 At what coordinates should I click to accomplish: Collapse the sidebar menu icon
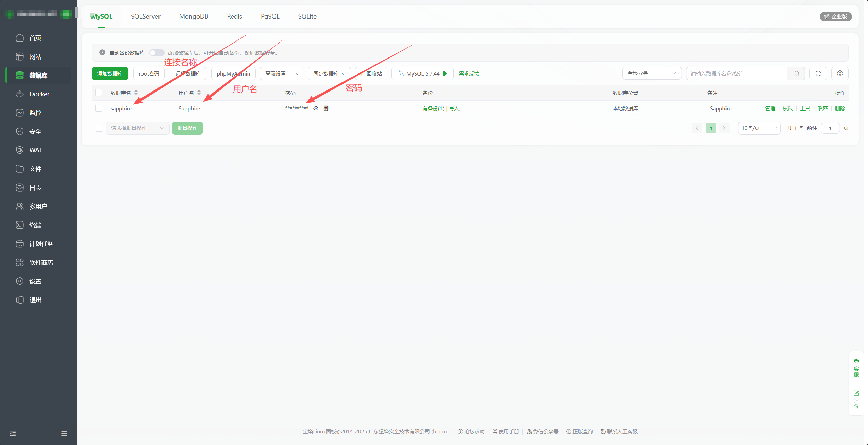click(13, 433)
